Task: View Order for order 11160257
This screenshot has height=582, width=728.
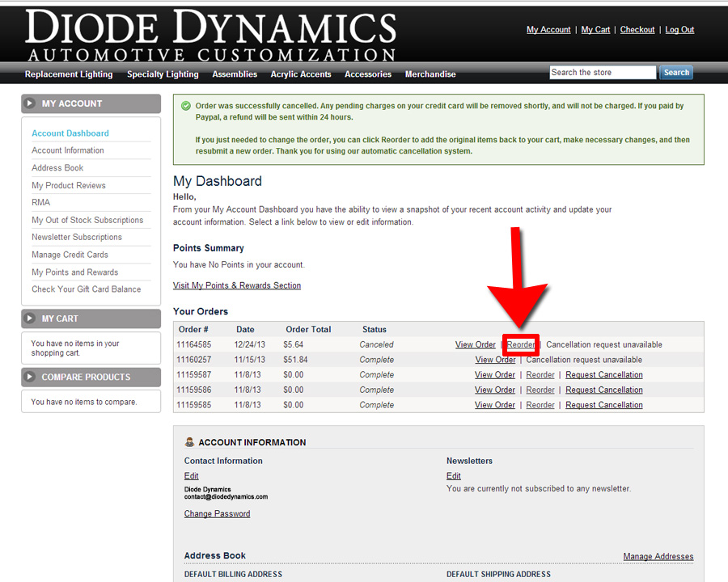Action: click(x=495, y=360)
